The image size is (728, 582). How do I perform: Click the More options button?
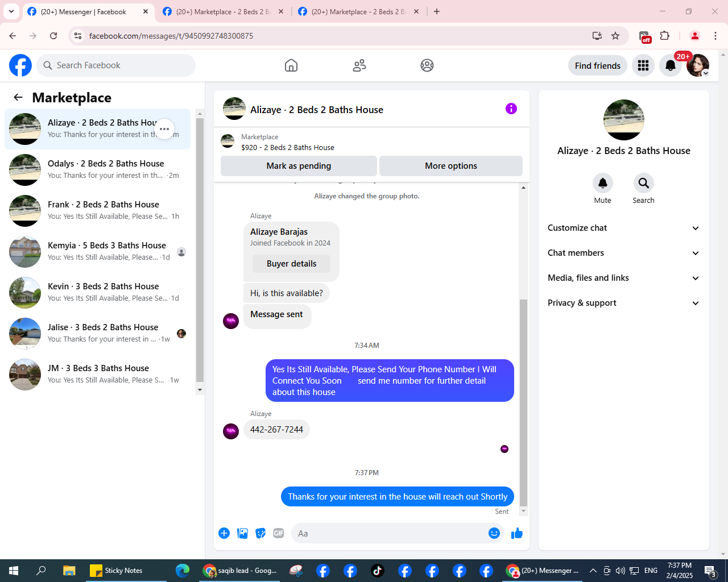[x=451, y=166]
